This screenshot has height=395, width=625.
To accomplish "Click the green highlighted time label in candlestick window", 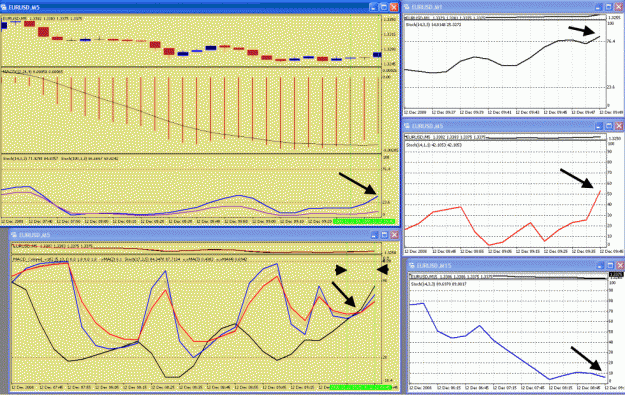I will pyautogui.click(x=364, y=221).
